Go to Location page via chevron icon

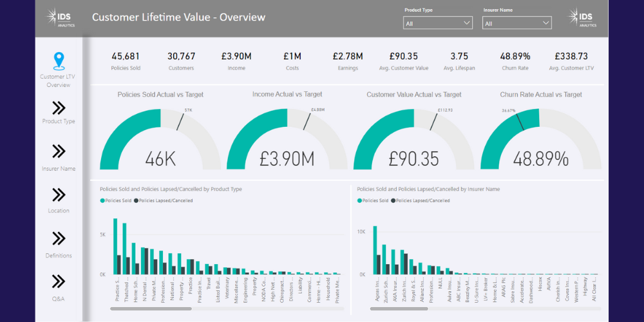[x=59, y=195]
